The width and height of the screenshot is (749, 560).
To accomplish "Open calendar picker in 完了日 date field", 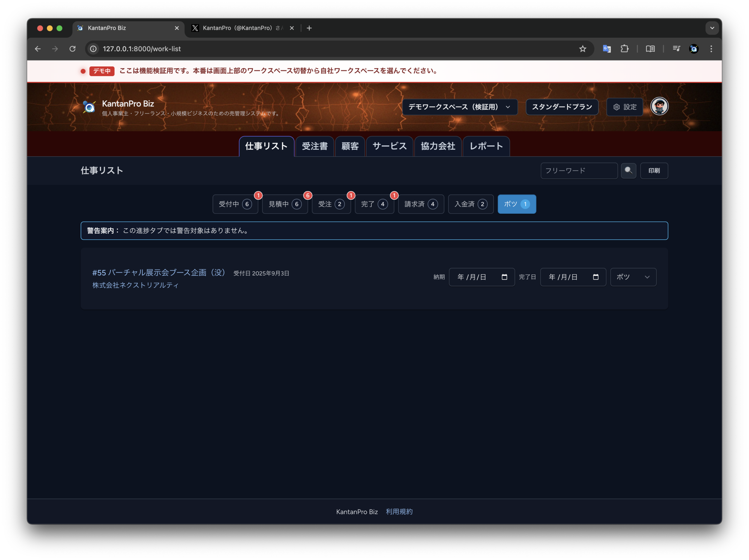I will pyautogui.click(x=595, y=277).
